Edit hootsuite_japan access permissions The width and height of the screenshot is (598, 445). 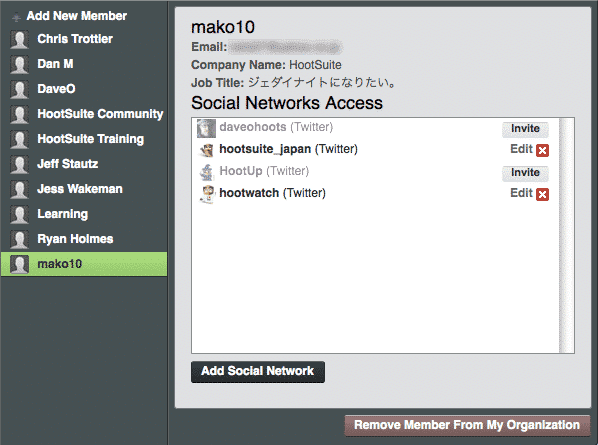click(521, 149)
